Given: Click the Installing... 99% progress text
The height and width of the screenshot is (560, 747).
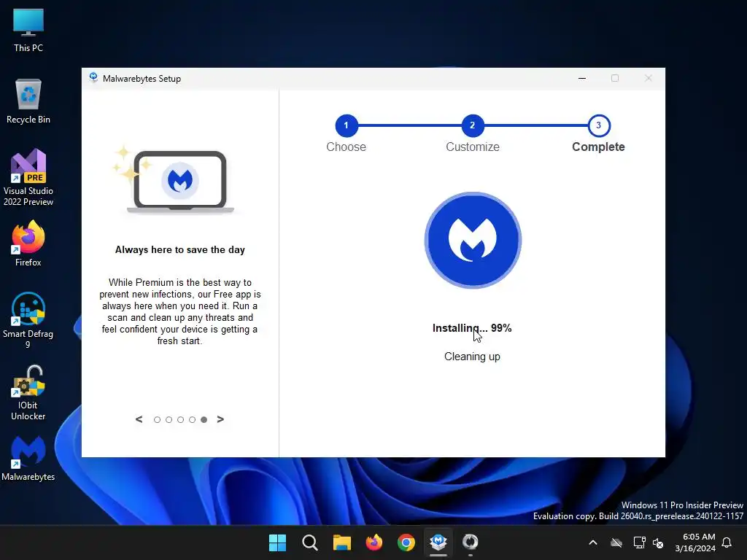Looking at the screenshot, I should coord(472,328).
